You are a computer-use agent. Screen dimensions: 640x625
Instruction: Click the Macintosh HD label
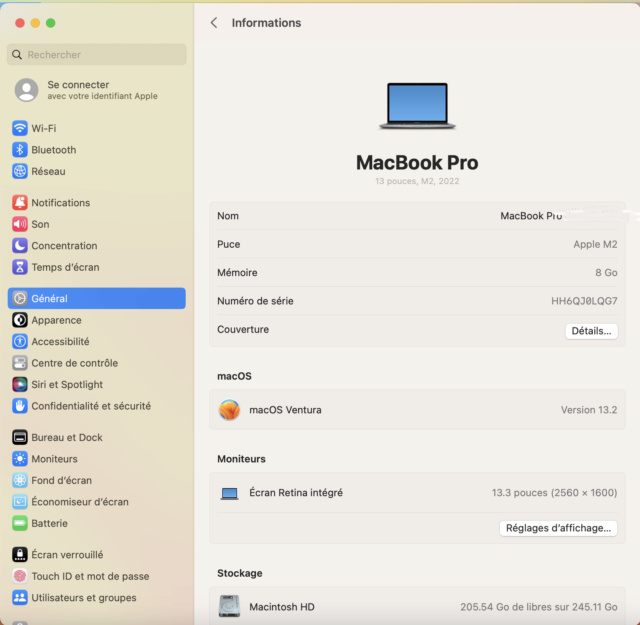click(x=282, y=607)
